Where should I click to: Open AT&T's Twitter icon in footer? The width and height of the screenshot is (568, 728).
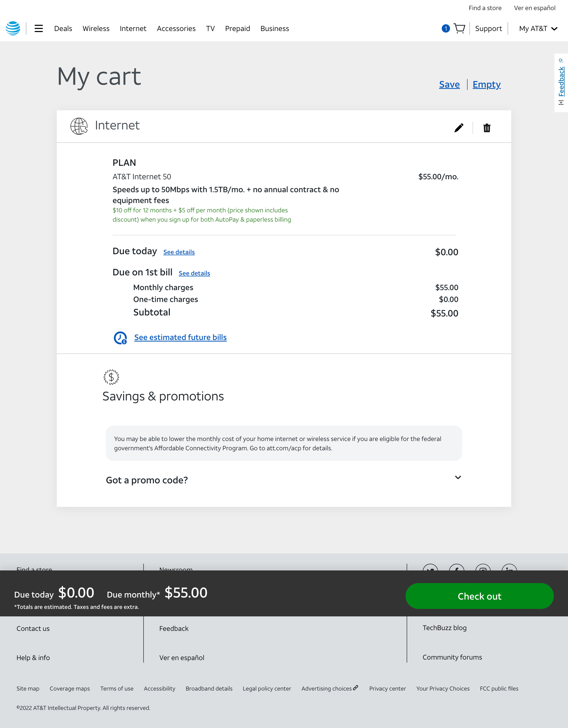tap(430, 570)
